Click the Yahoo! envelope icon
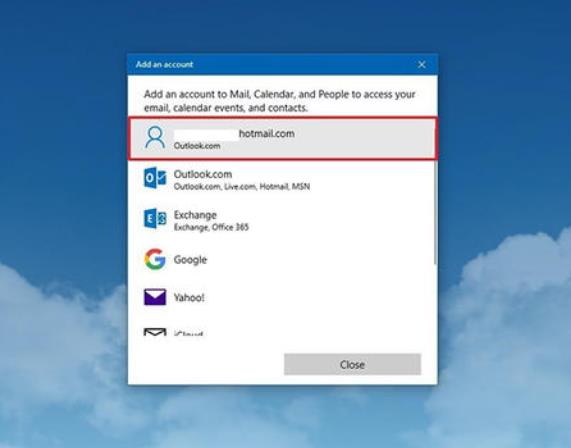 pyautogui.click(x=155, y=297)
